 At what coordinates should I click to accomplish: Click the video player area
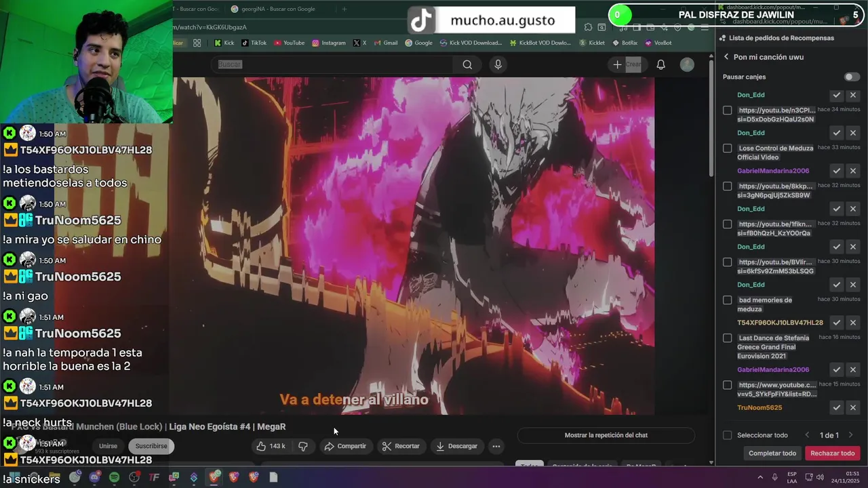[x=414, y=245]
